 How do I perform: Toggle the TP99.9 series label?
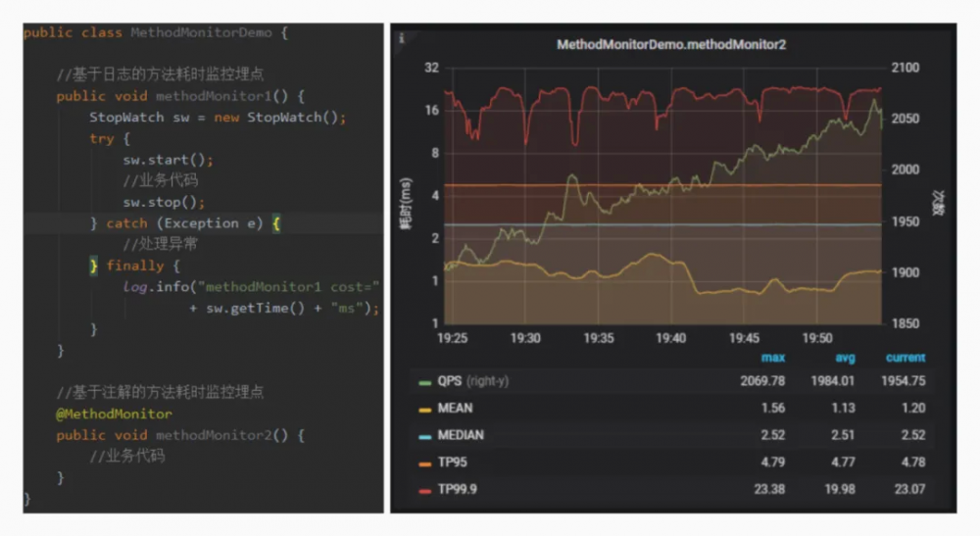pos(460,489)
